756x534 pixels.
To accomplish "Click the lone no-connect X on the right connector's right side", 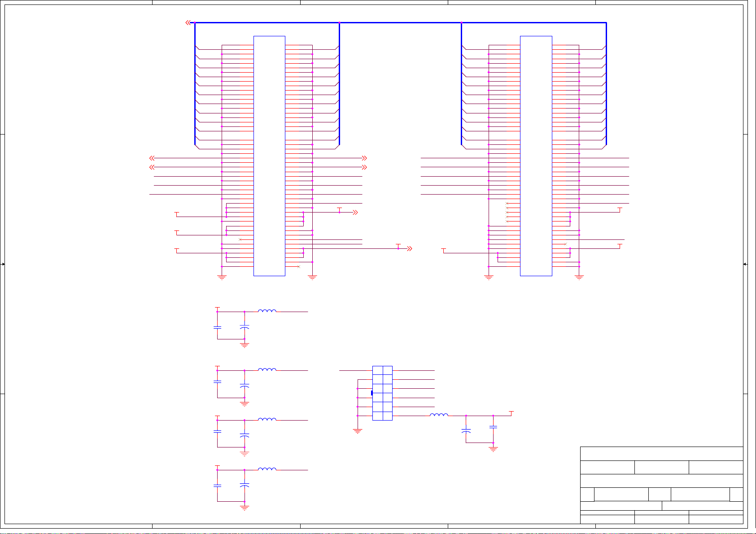I will click(x=565, y=244).
